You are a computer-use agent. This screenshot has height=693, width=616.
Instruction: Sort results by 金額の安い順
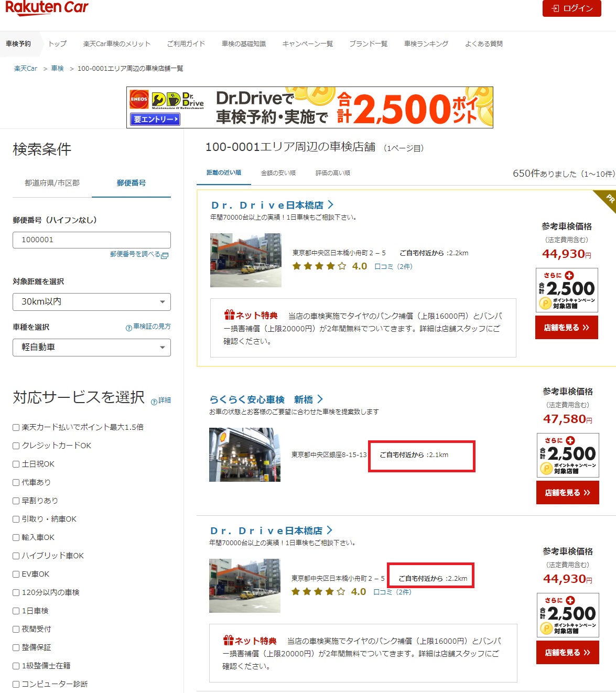point(278,173)
